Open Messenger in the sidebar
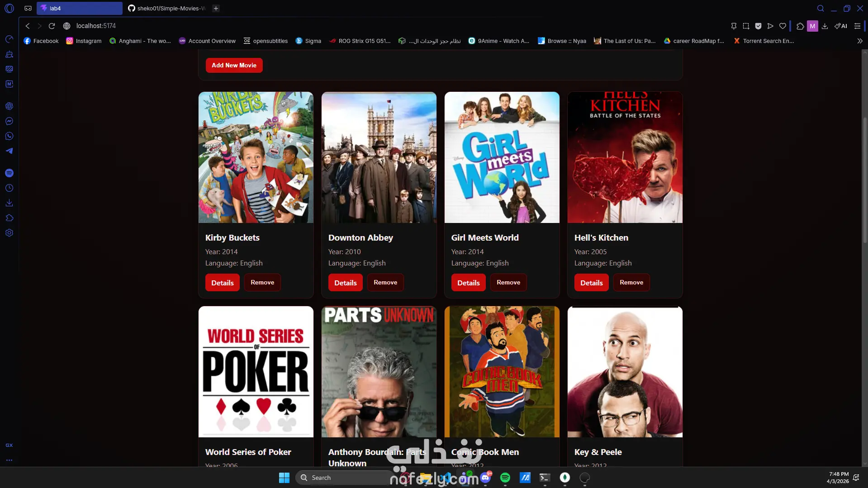This screenshot has width=868, height=488. [9, 121]
